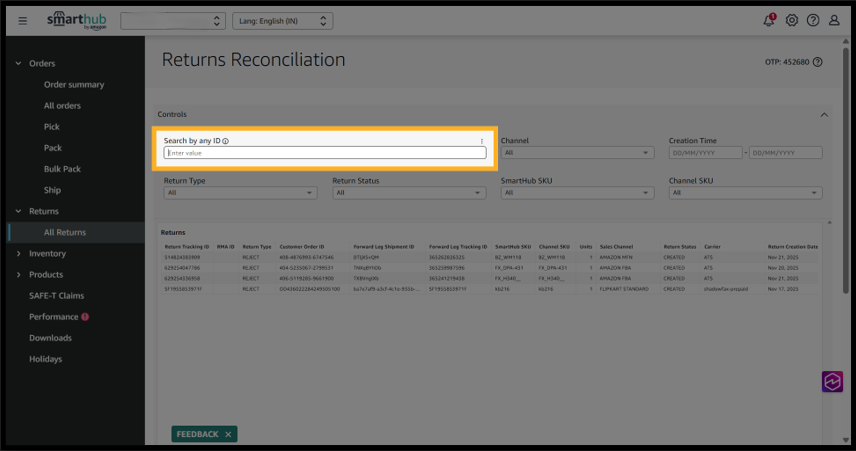Viewport: 856px width, 451px height.
Task: Go to Order summary in sidebar
Action: point(73,85)
